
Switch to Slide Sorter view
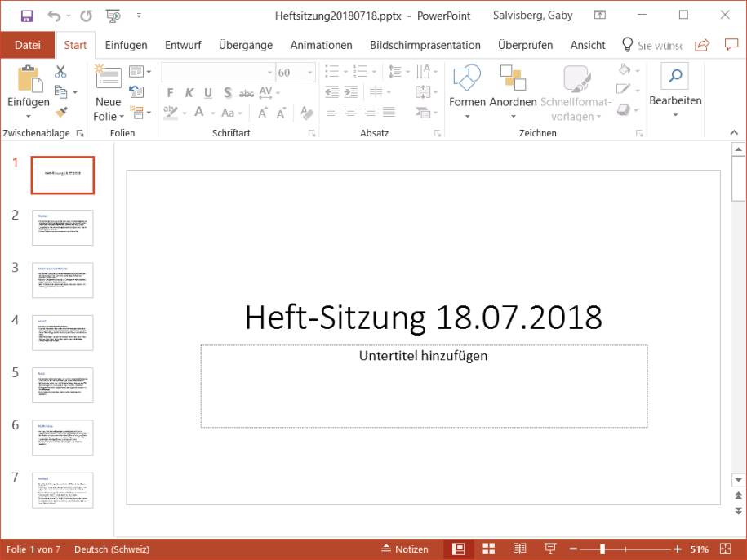489,549
